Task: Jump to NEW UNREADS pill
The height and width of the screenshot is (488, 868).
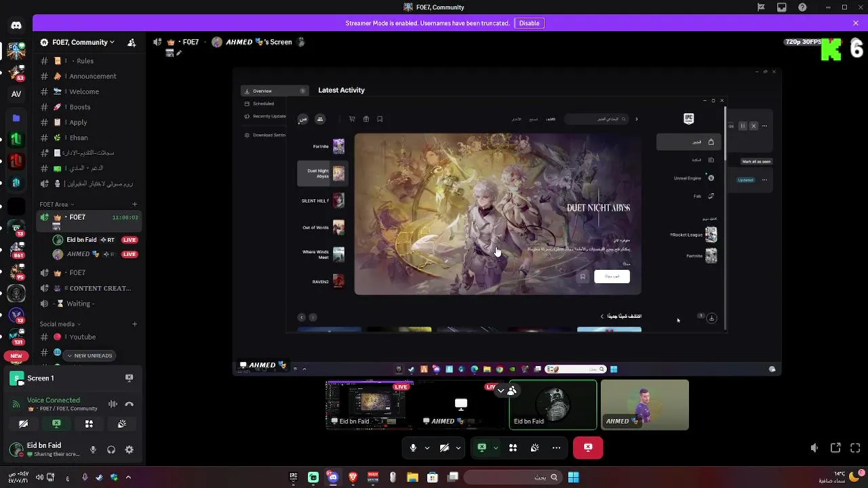Action: (89, 356)
